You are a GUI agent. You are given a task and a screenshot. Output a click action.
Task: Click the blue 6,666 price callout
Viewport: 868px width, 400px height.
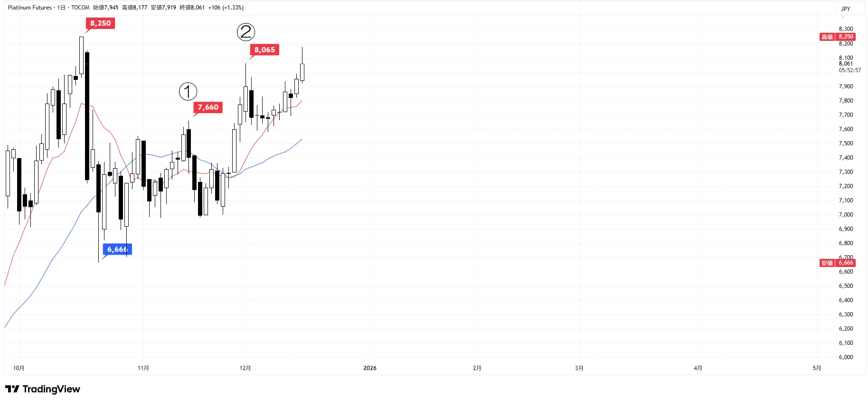coord(117,249)
